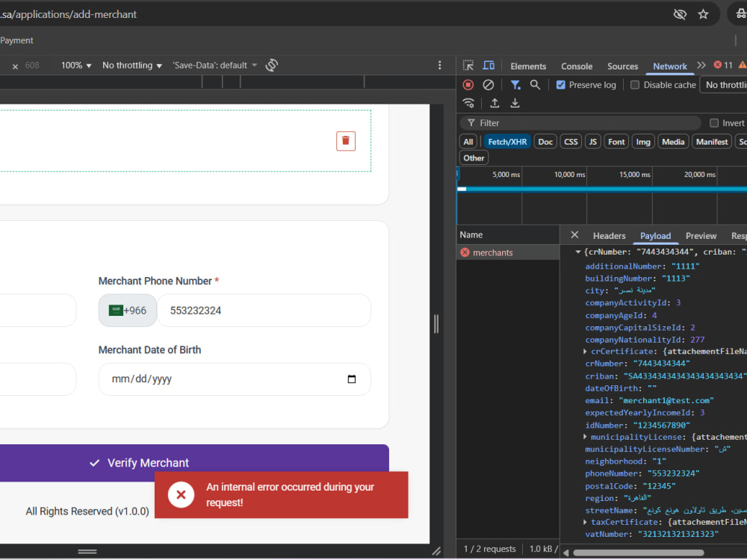Select the Payload tab
Viewport: 747px width, 560px height.
point(655,236)
